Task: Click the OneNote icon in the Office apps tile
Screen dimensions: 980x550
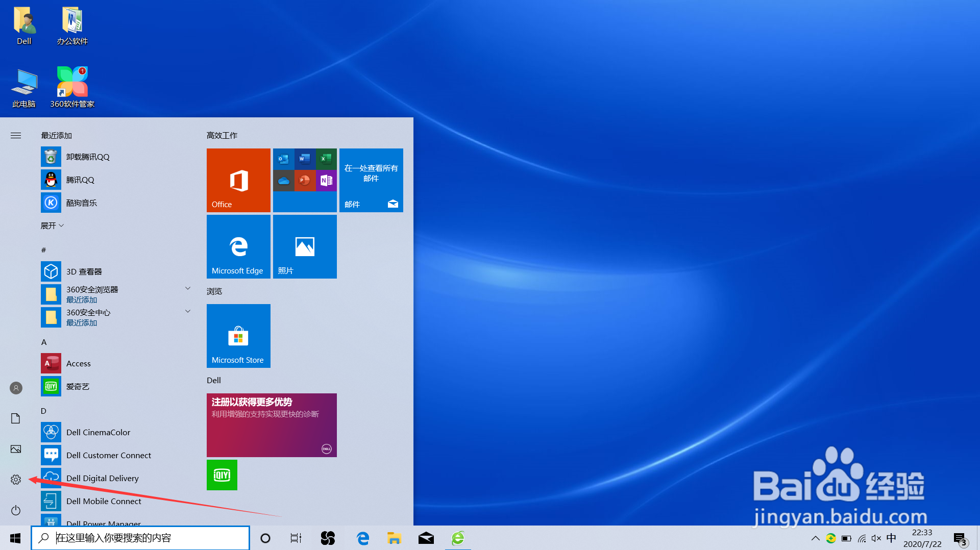Action: click(326, 181)
